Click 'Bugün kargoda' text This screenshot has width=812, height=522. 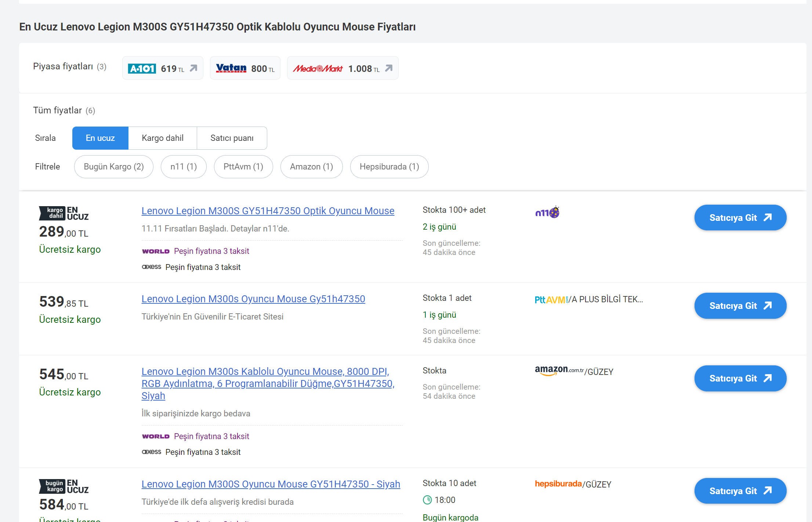click(x=450, y=517)
